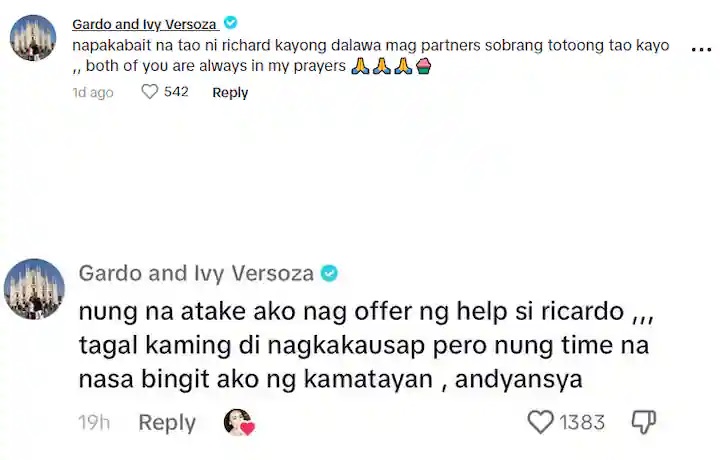Reply to the top comment
720x460 pixels.
(230, 92)
